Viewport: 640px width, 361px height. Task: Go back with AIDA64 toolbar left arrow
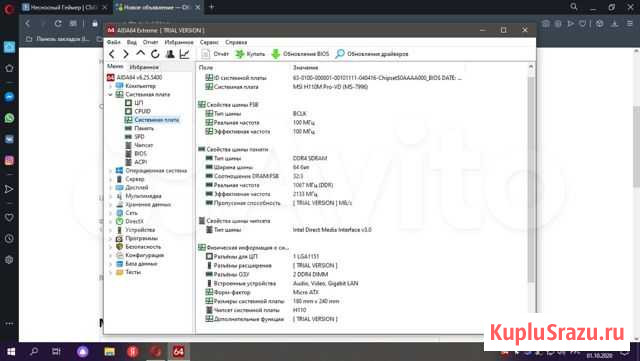[112, 54]
